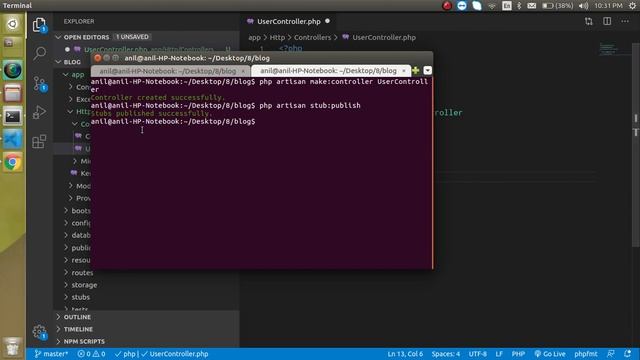640x360 pixels.
Task: Open Run and Debug view
Action: (x=40, y=112)
